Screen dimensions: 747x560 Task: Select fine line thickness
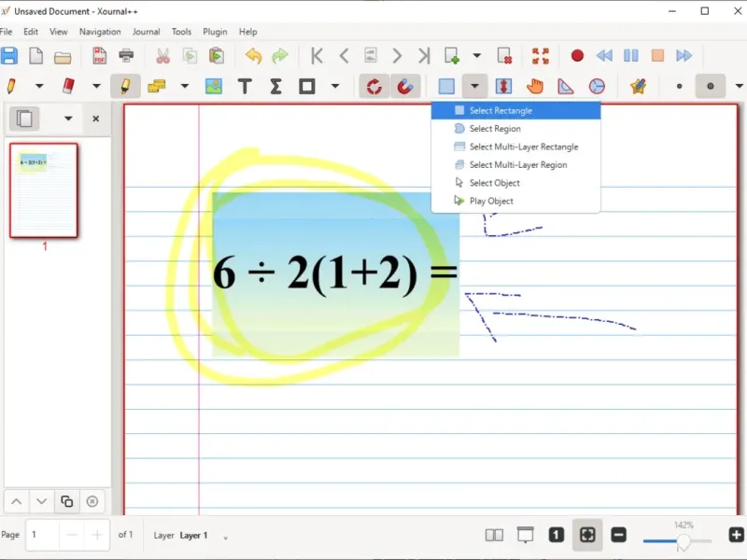(680, 86)
